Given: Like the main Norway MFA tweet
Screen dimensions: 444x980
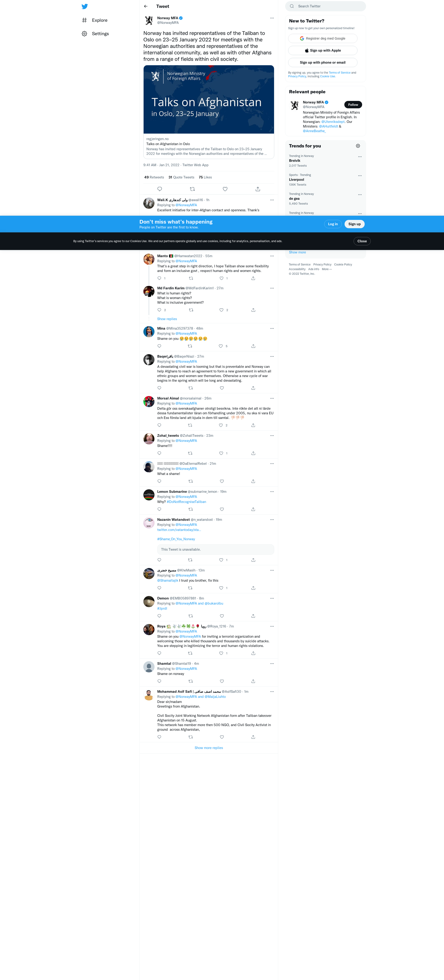Looking at the screenshot, I should pyautogui.click(x=225, y=189).
